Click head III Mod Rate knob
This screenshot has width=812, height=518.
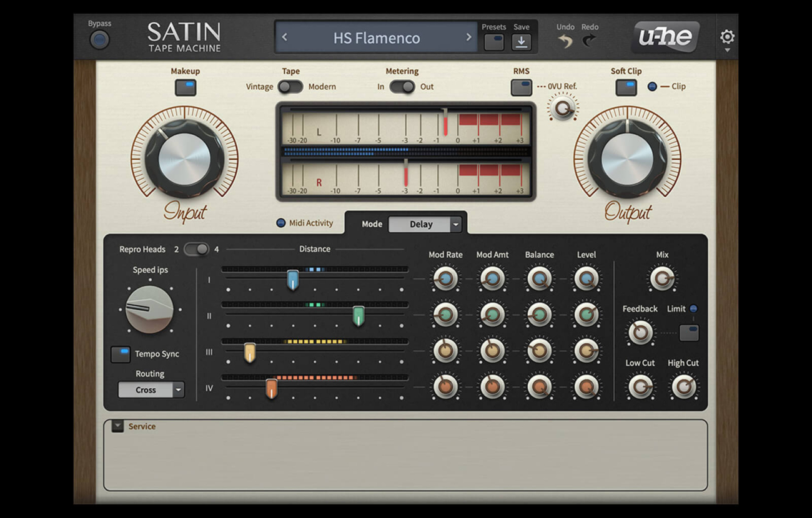(445, 351)
